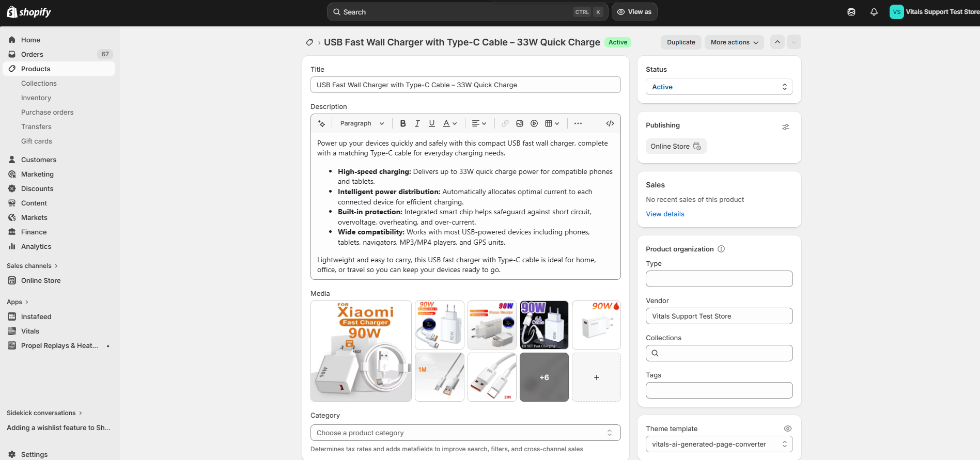
Task: Open the text alignment dropdown
Action: click(x=479, y=123)
